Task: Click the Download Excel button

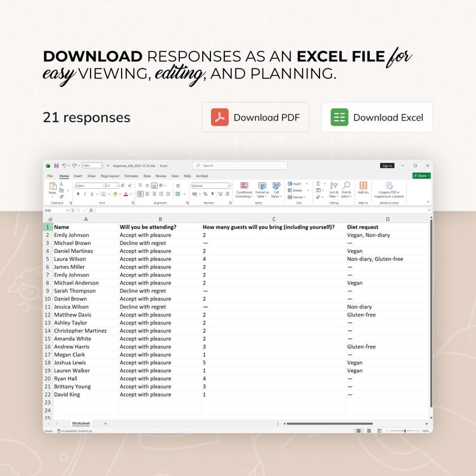Action: (x=377, y=117)
